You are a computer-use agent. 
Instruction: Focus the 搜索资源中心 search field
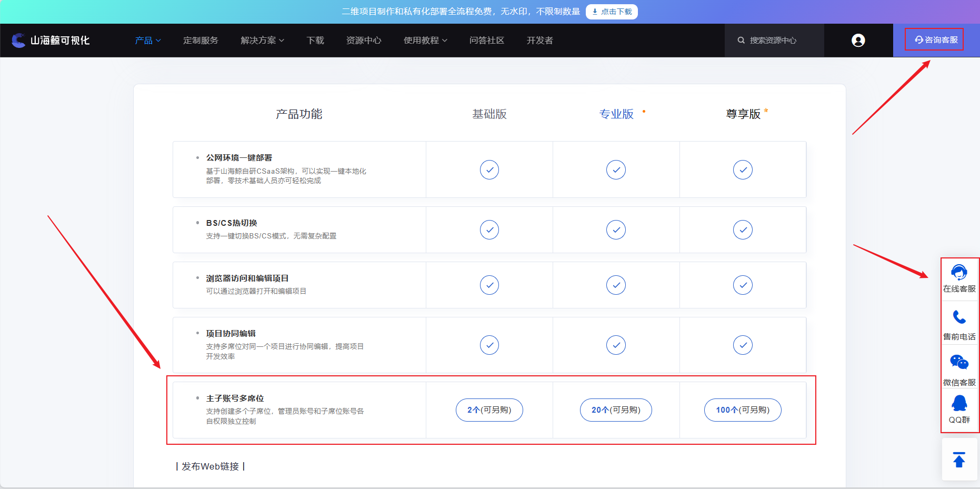(x=779, y=41)
